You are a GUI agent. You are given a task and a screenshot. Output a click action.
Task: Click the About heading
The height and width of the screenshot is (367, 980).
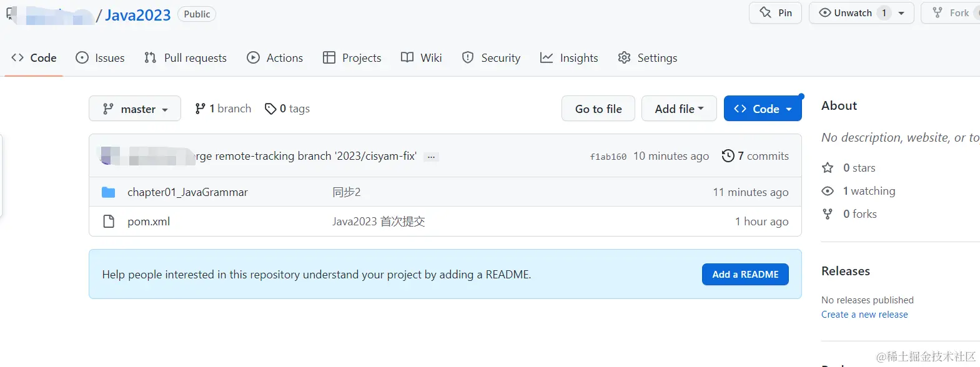tap(839, 105)
